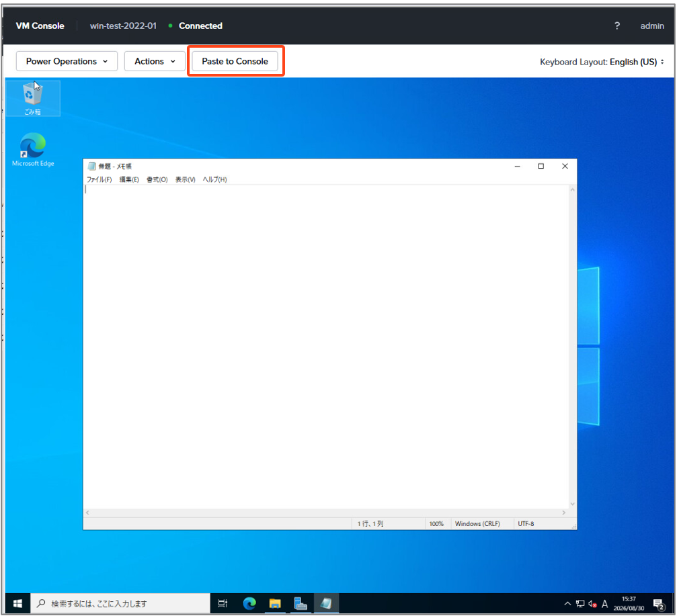Click the Connected status indicator
The width and height of the screenshot is (677, 616).
tap(196, 26)
